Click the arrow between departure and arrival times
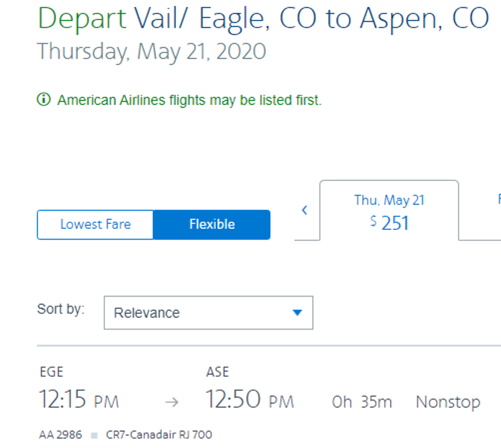 click(x=171, y=402)
